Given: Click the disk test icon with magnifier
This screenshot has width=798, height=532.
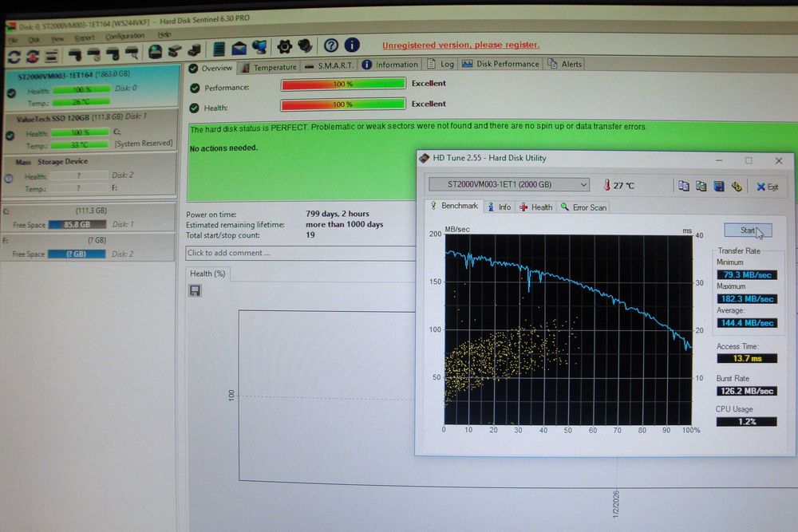Looking at the screenshot, I should pos(132,53).
